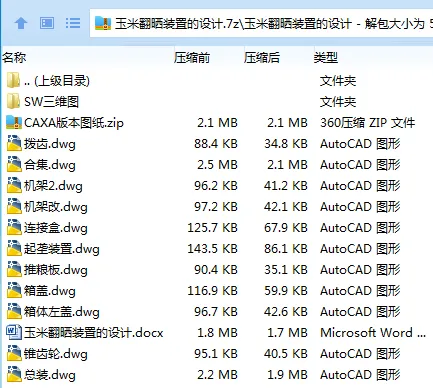The image size is (433, 388).
Task: Click the 2.2 MB size of 总装.dwg
Action: click(x=217, y=375)
